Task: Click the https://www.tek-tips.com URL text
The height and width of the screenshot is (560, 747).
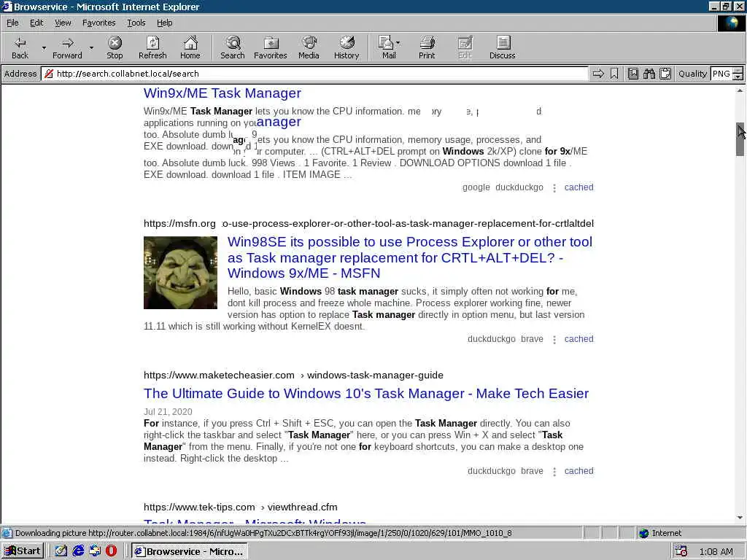Action: click(x=199, y=507)
